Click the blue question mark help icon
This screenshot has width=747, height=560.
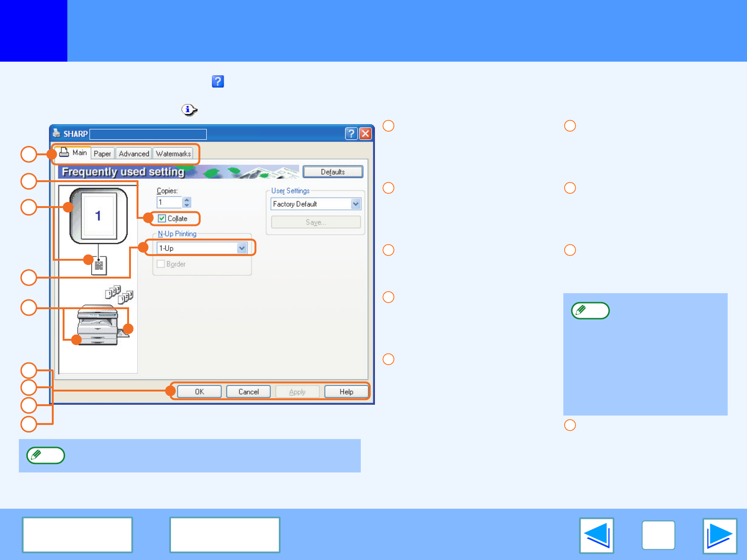click(218, 81)
